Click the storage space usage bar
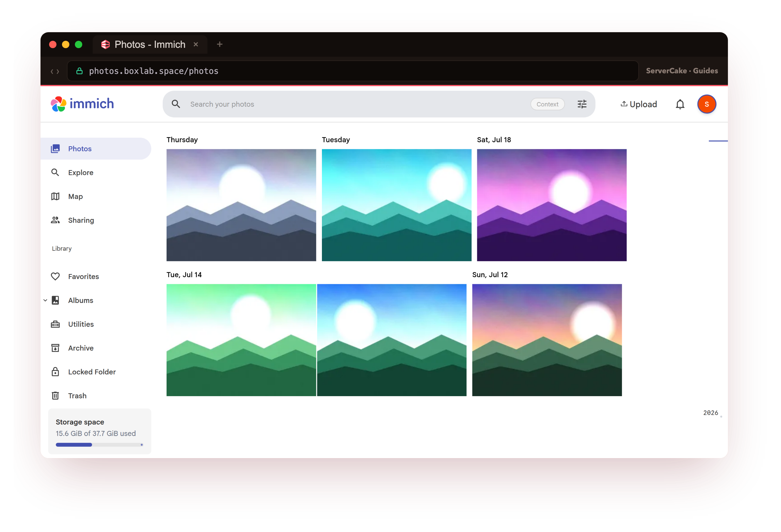This screenshot has width=781, height=532. coord(99,445)
